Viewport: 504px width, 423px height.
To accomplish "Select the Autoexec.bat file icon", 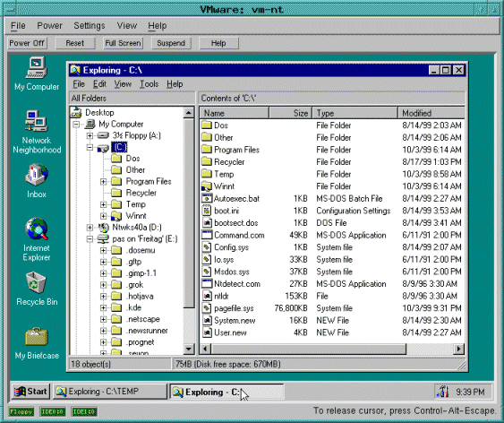I will click(207, 198).
